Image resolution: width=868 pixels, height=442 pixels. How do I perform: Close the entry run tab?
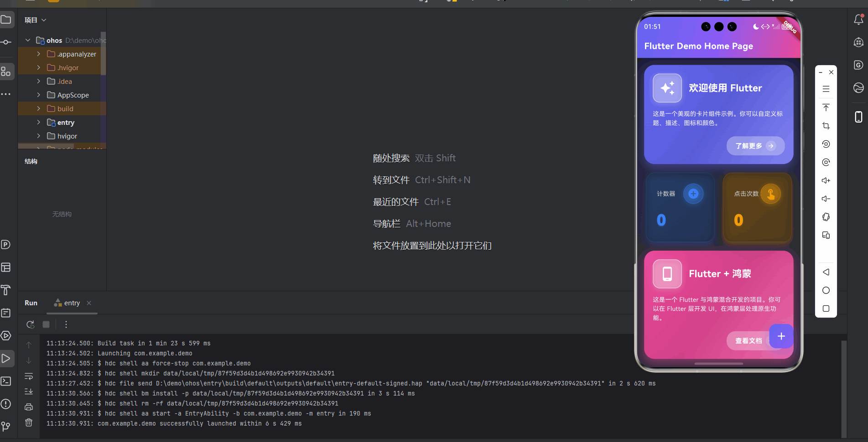(x=89, y=303)
